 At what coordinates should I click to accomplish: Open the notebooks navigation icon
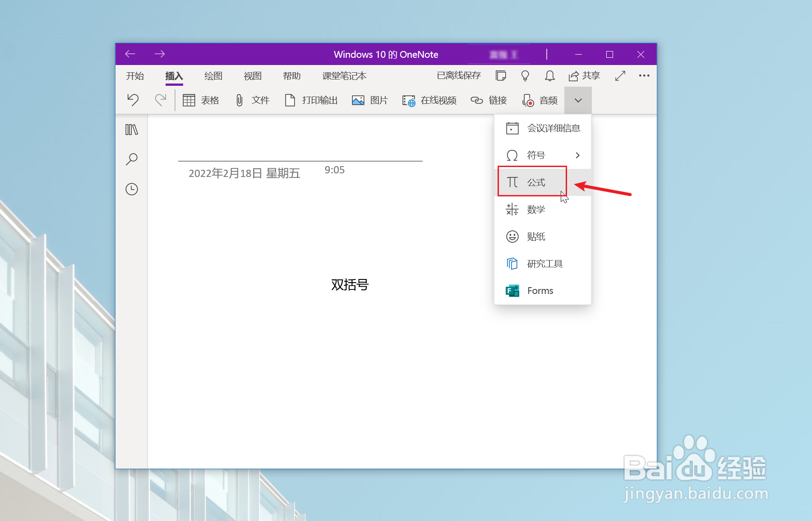[x=132, y=130]
